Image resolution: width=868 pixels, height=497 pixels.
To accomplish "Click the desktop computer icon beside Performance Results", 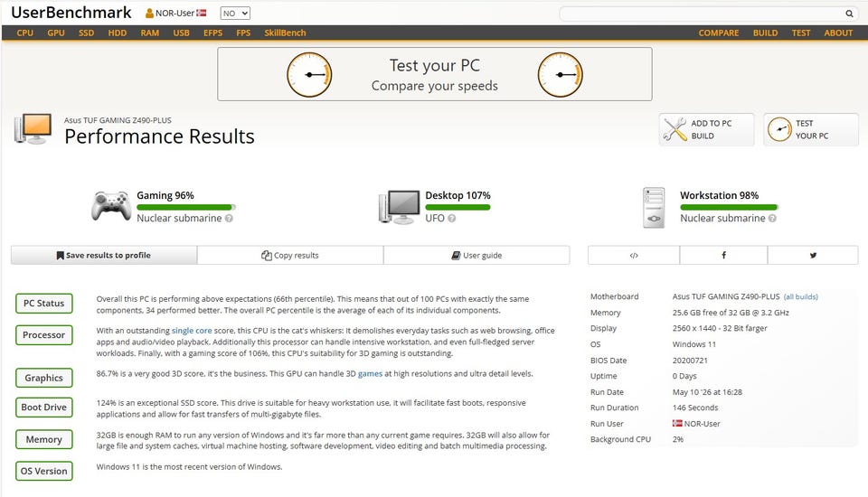I will point(33,129).
